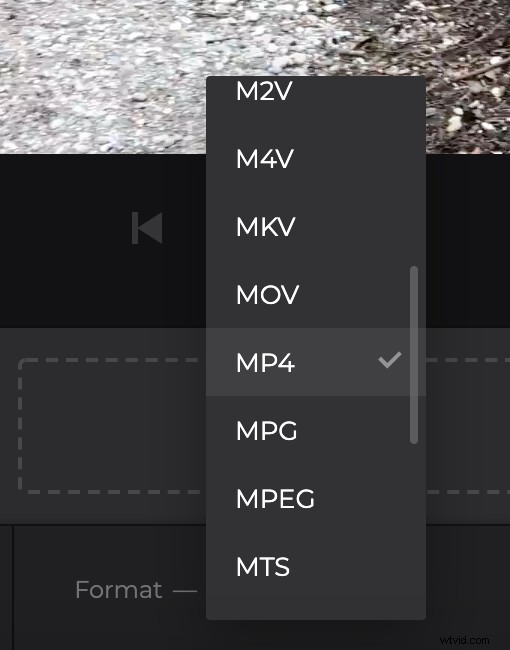510x650 pixels.
Task: Select M2V format option
Action: point(316,91)
